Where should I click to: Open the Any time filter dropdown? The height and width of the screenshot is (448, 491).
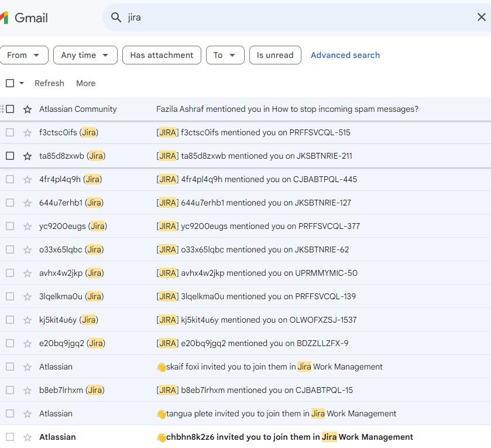[x=85, y=55]
